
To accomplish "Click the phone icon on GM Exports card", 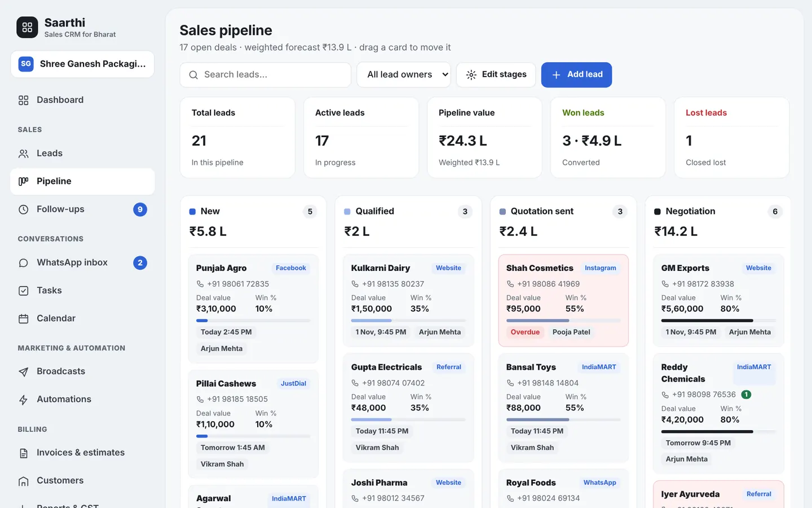I will click(665, 284).
